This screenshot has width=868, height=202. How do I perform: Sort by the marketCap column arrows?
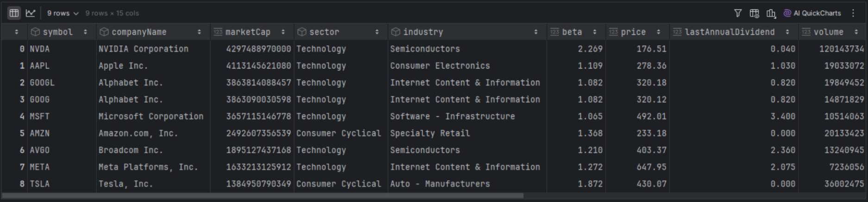tap(283, 32)
